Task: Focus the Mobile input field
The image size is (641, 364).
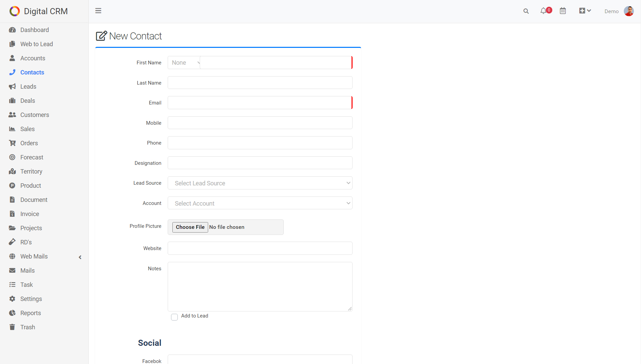Action: pos(260,123)
